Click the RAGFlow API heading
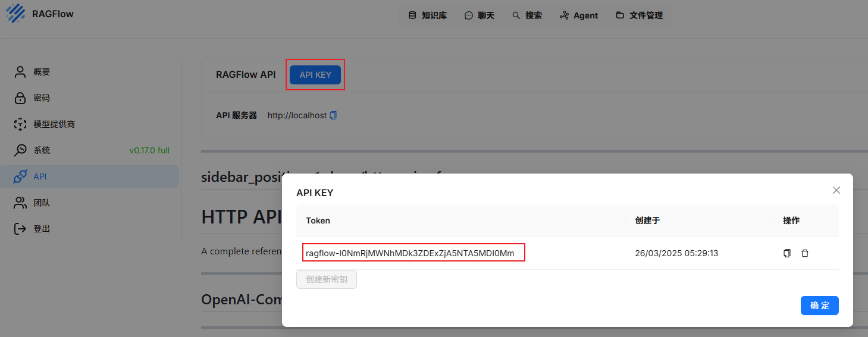This screenshot has width=868, height=337. tap(246, 75)
